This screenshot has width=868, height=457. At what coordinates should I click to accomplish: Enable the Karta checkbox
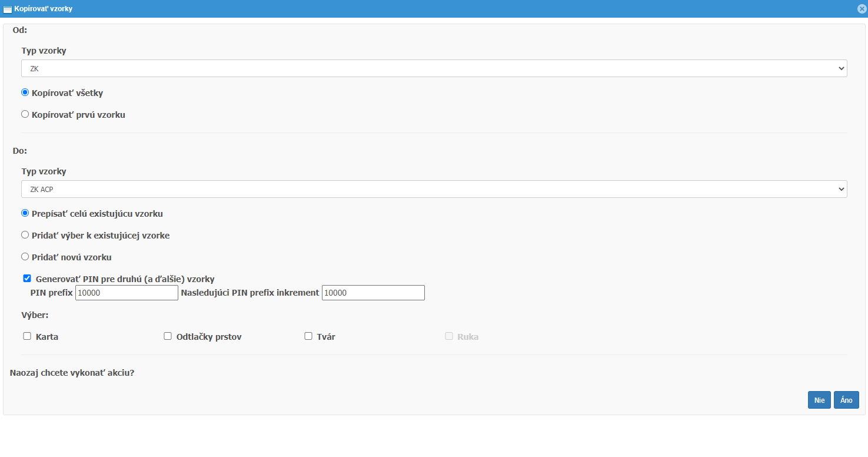(x=27, y=336)
